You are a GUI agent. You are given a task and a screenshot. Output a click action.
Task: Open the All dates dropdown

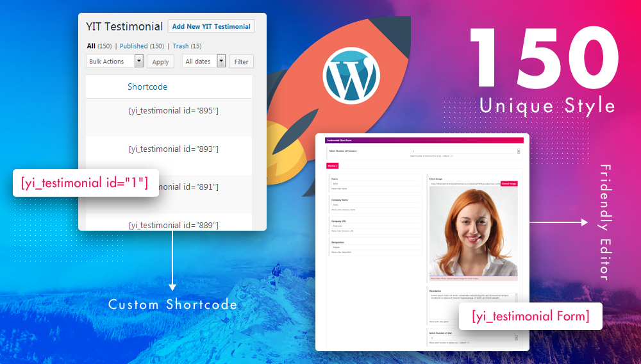pyautogui.click(x=204, y=62)
